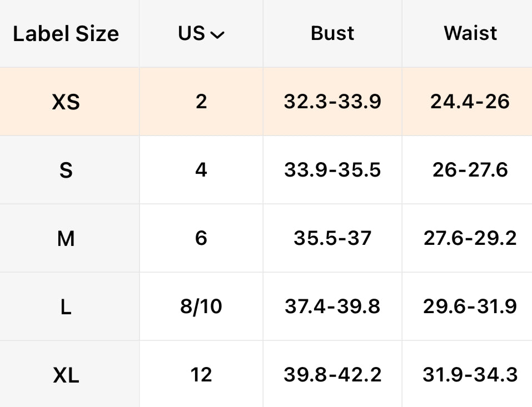Click waist measurement 26-27.6
The image size is (532, 407).
click(x=470, y=170)
